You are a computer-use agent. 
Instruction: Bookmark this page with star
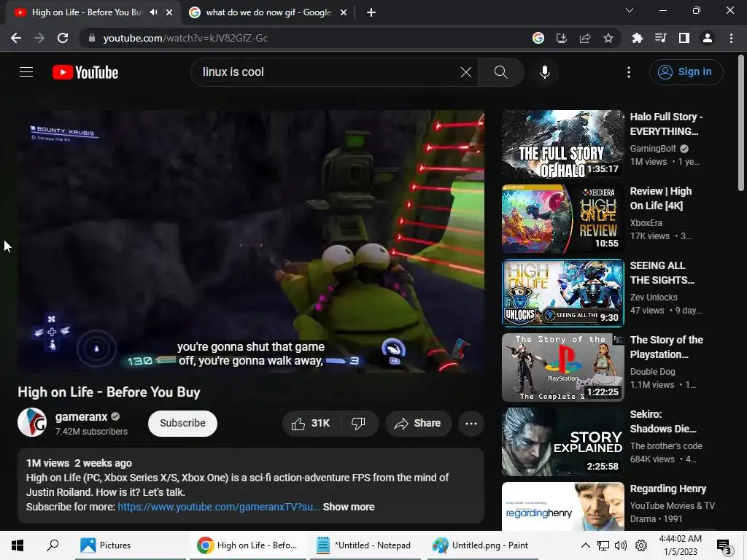608,38
